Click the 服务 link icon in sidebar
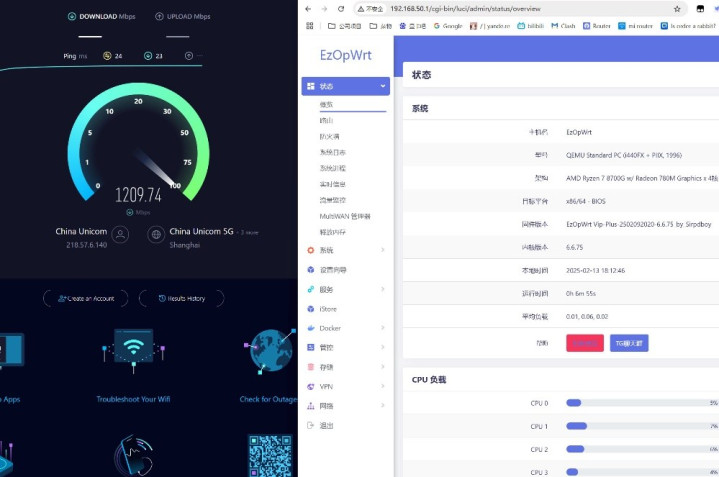 310,289
